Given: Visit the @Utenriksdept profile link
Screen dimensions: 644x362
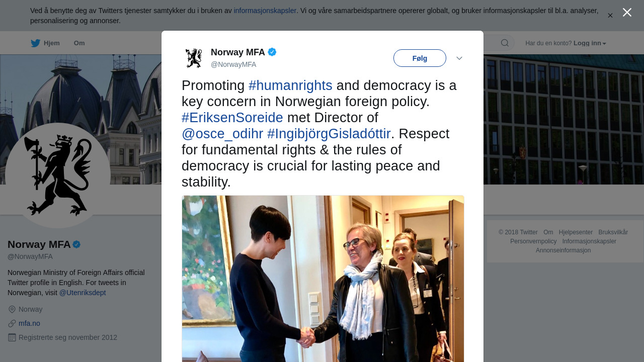Looking at the screenshot, I should click(83, 293).
